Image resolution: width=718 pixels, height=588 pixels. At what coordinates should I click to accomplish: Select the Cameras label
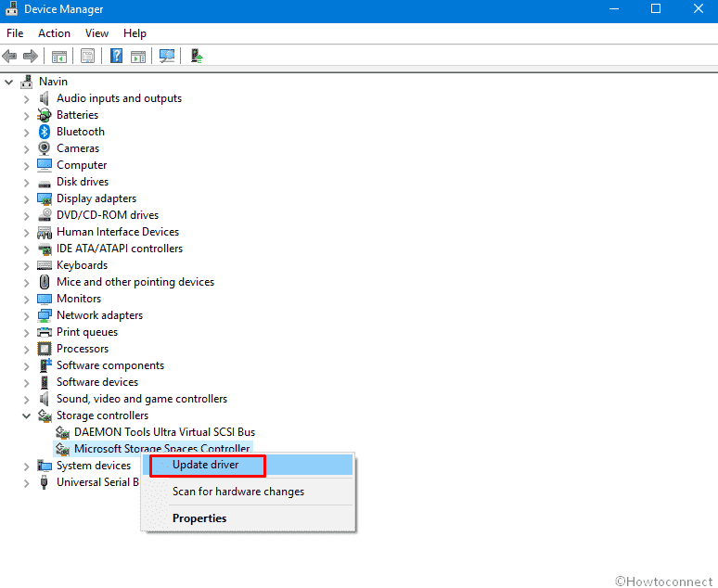pos(78,148)
